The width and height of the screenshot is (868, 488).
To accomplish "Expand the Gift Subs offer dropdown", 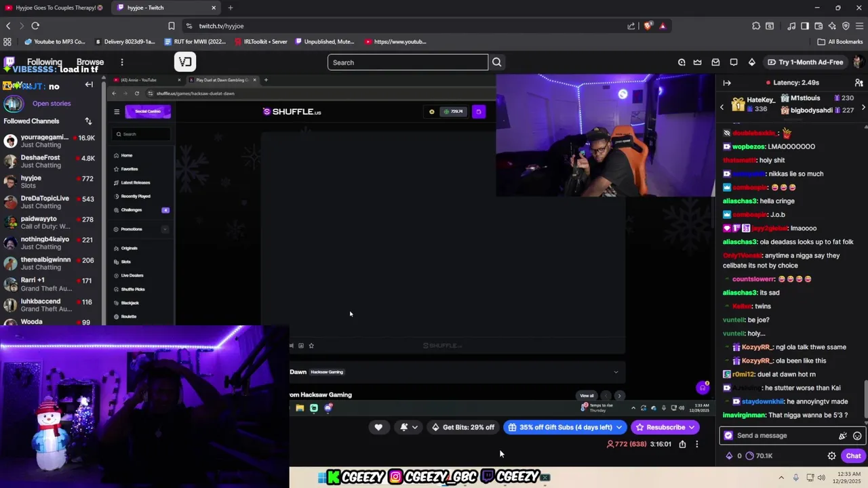I will pyautogui.click(x=619, y=427).
